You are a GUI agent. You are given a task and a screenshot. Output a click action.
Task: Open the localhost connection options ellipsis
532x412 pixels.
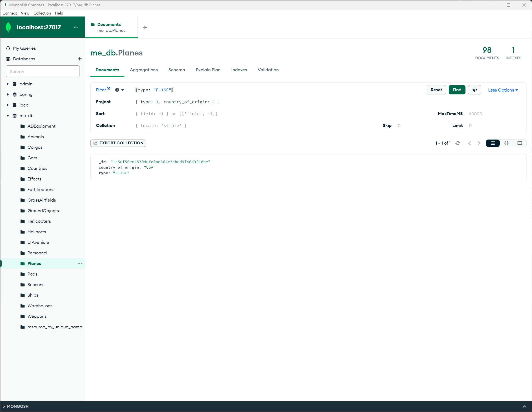pos(76,27)
